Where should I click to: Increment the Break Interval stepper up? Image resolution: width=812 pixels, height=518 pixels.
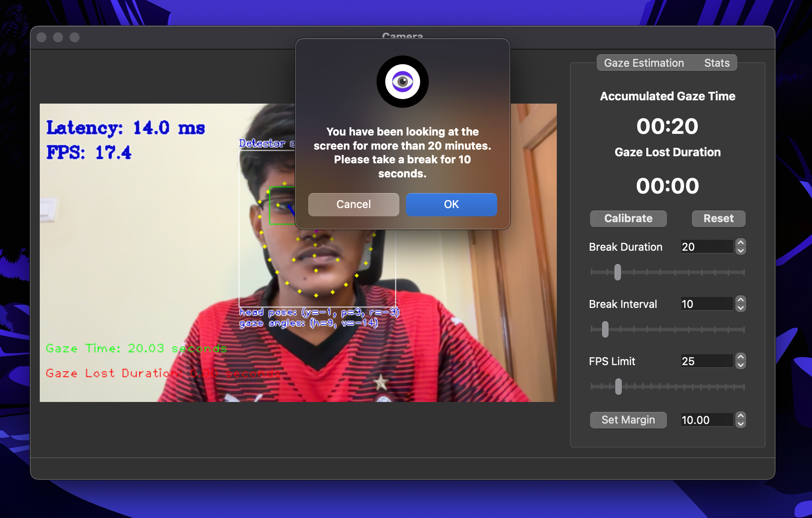point(741,300)
